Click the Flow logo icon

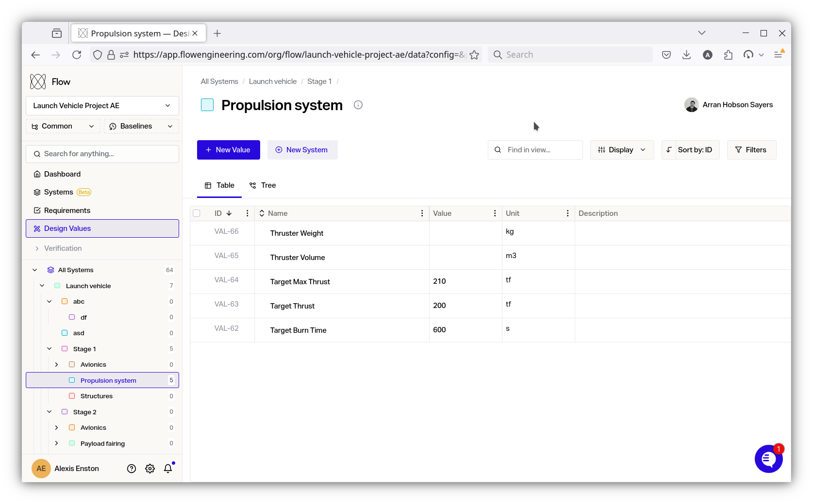(38, 81)
